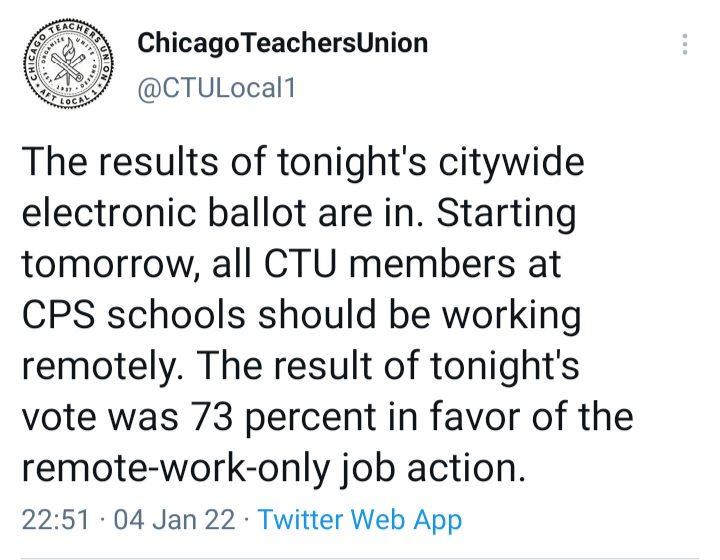Viewport: 720px width, 560px height.
Task: Click the final line 'remote-work-only job action.'
Action: [x=274, y=468]
